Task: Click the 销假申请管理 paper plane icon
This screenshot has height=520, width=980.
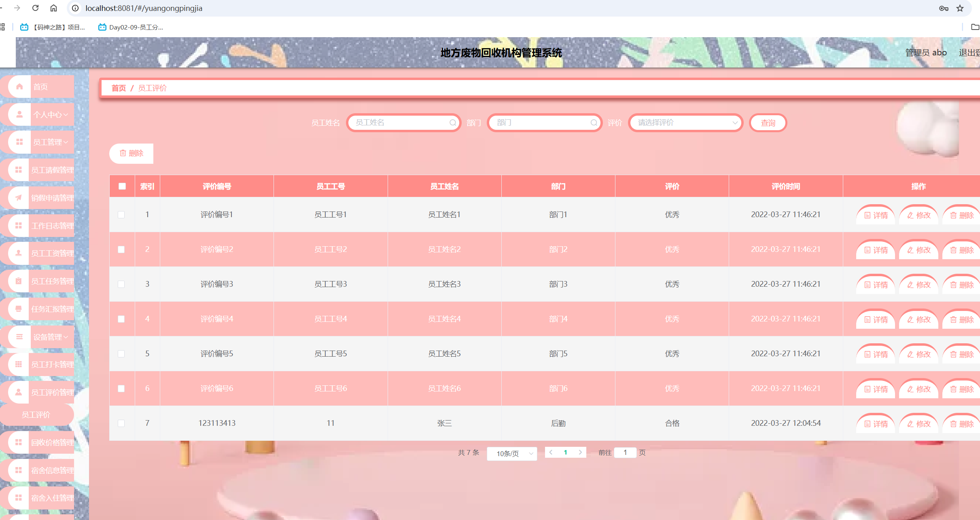Action: tap(19, 198)
